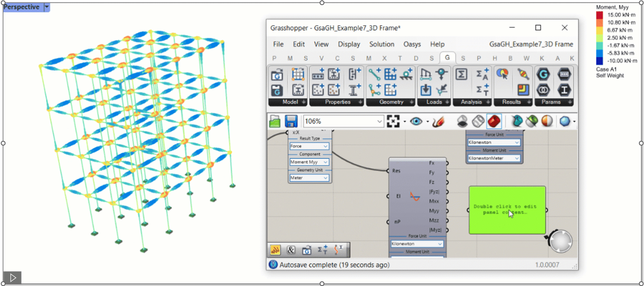Expand the Perspective viewport menu arrow
The width and height of the screenshot is (644, 286).
(x=47, y=7)
